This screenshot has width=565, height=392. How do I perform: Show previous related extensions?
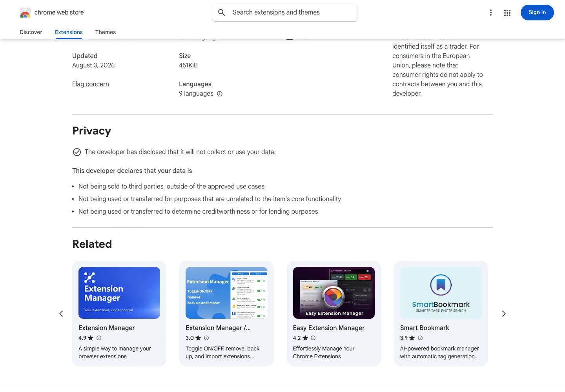(x=61, y=314)
